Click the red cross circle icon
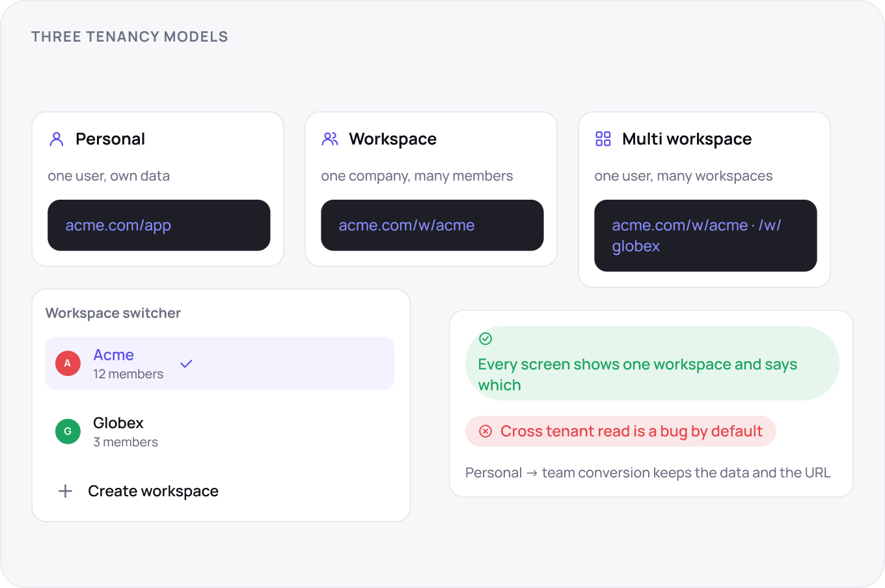This screenshot has height=588, width=885. pos(485,431)
